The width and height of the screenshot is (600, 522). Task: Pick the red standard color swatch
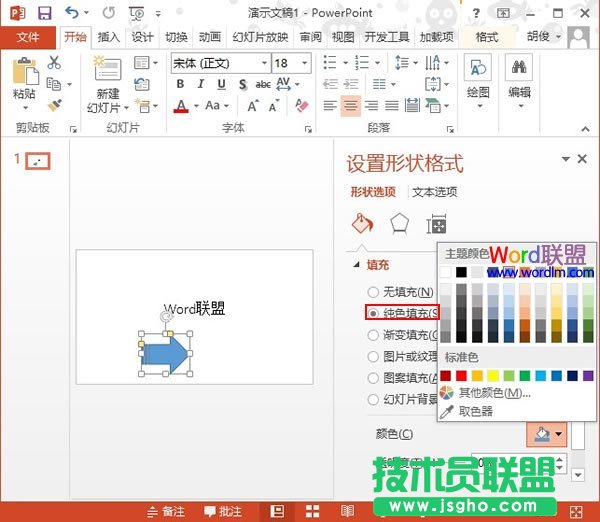coord(461,375)
